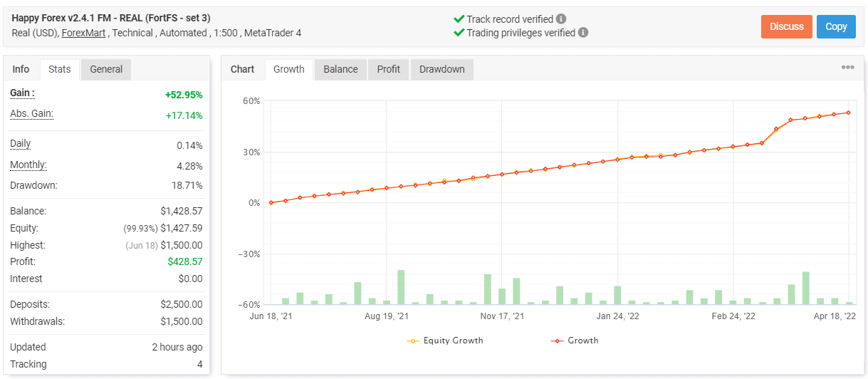
Task: Select the Growth chart tab
Action: pos(289,69)
